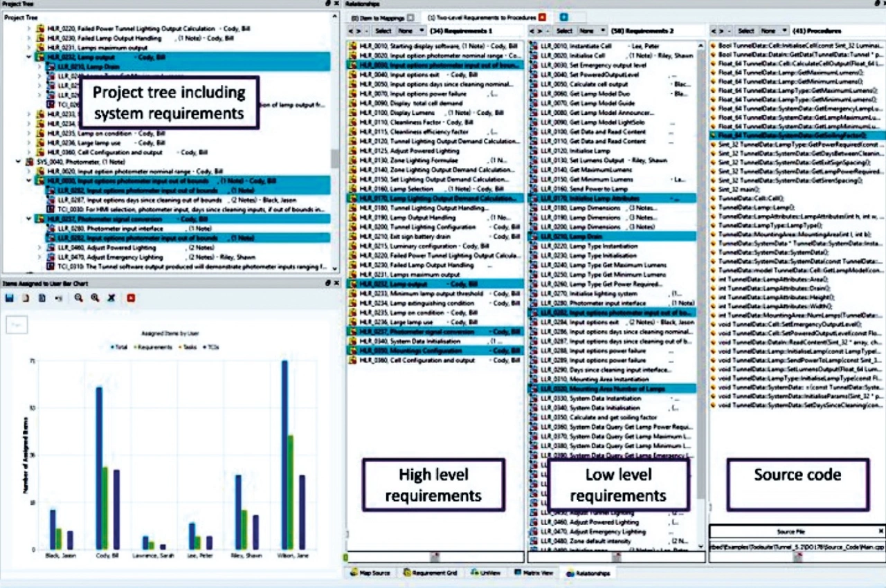This screenshot has width=886, height=588.
Task: Click Select button above Procedures column
Action: tap(745, 31)
